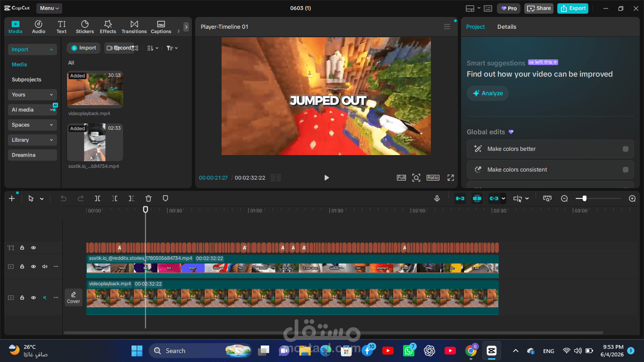Image resolution: width=644 pixels, height=362 pixels.
Task: Open the selection tool mode dropdown arrow
Action: pos(41,199)
